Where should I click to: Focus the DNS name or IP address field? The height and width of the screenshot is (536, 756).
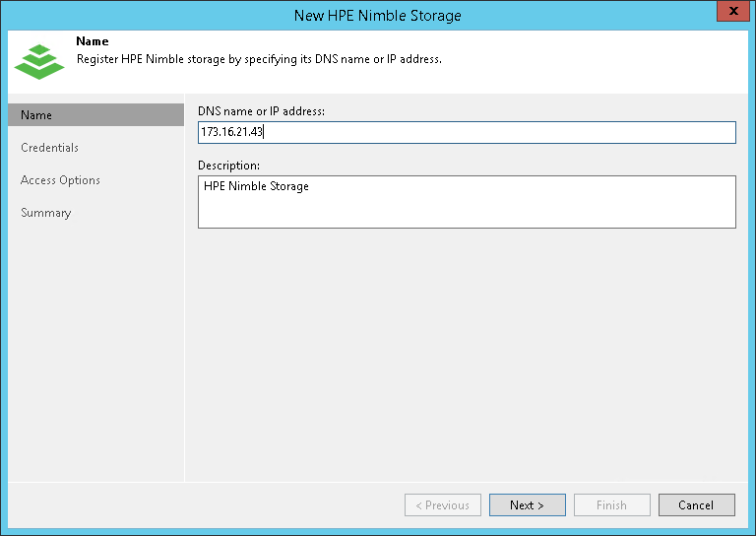pos(467,132)
